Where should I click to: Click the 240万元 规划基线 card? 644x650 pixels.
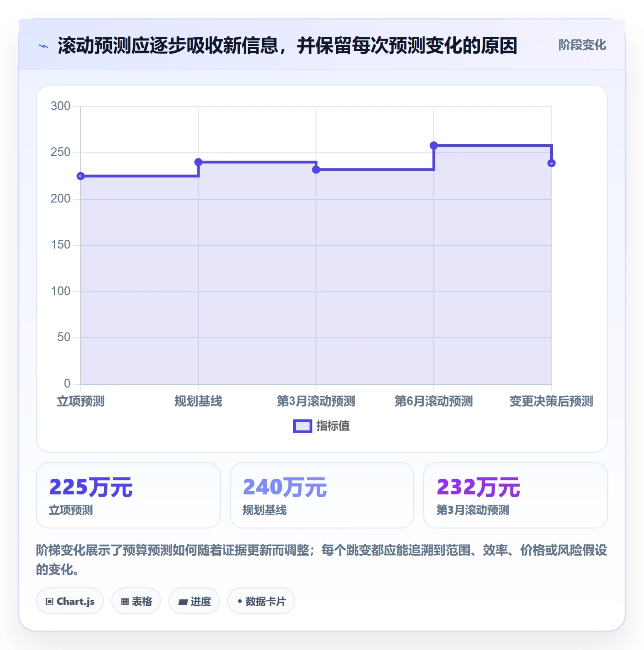click(x=322, y=495)
